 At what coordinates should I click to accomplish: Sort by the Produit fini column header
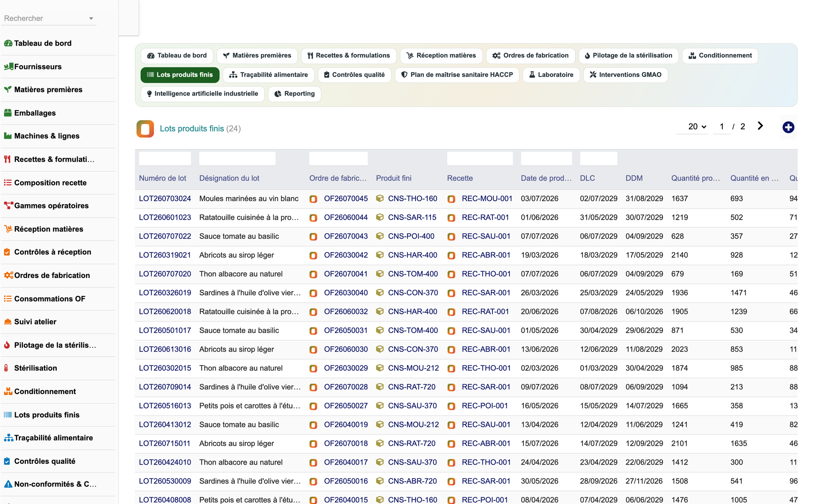(394, 178)
